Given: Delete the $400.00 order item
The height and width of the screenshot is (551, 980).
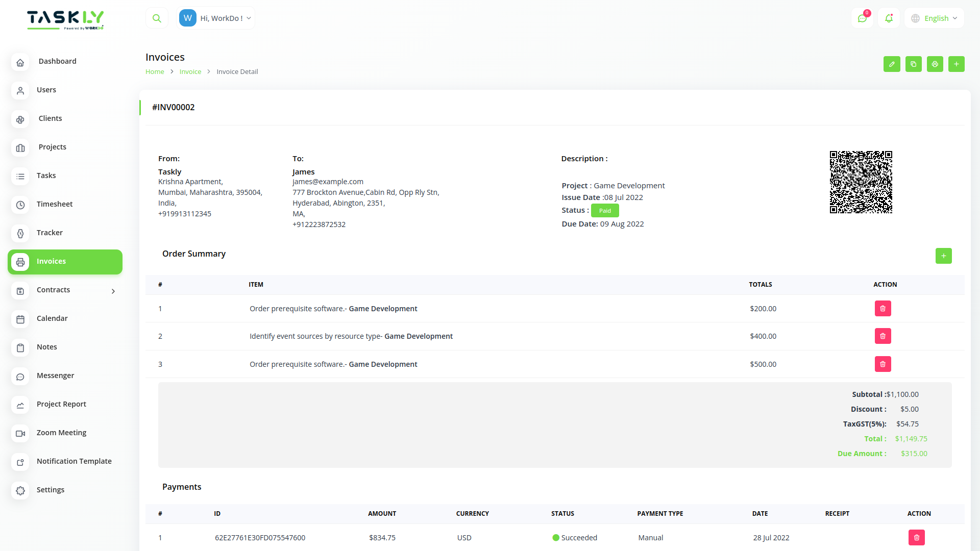Looking at the screenshot, I should (x=883, y=336).
